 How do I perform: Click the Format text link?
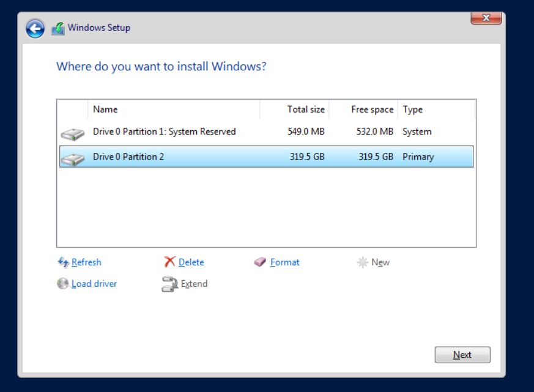pyautogui.click(x=285, y=262)
